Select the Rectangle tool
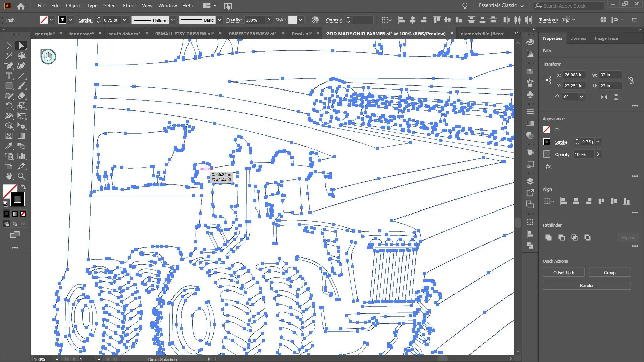Screen dimensions: 644x362 tap(9, 86)
